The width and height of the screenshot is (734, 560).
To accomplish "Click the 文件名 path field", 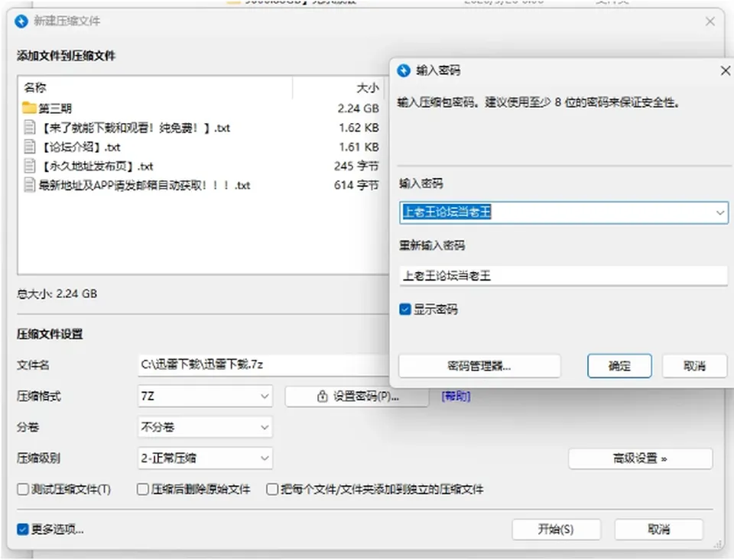I will pos(265,365).
